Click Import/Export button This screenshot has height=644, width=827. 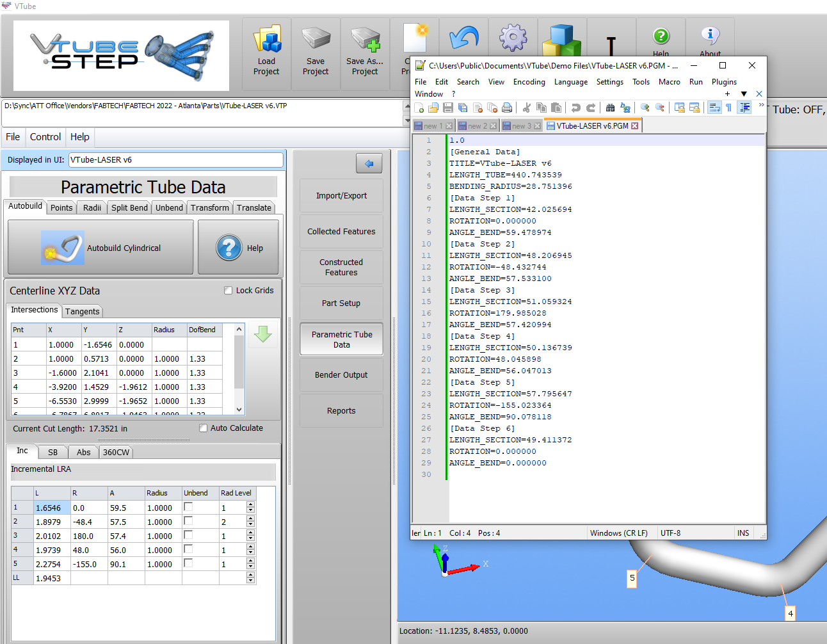341,196
